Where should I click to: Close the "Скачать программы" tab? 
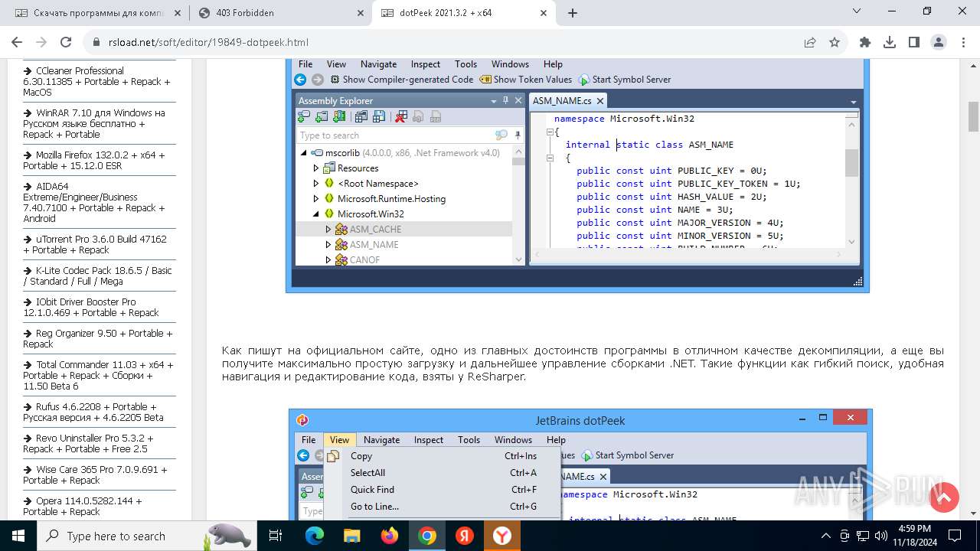click(176, 13)
